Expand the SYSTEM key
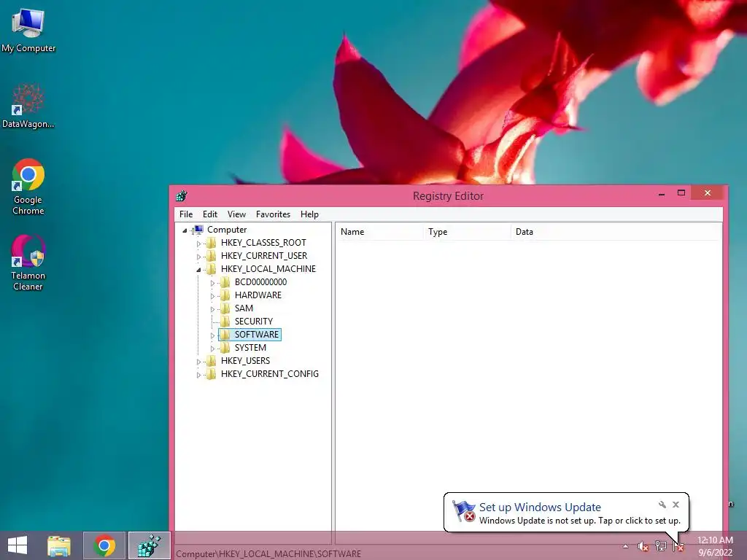The width and height of the screenshot is (747, 560). [x=212, y=349]
